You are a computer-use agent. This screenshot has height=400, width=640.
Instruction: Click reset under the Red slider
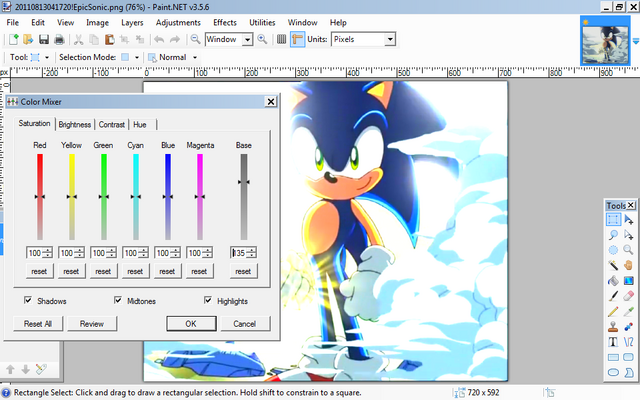point(39,271)
